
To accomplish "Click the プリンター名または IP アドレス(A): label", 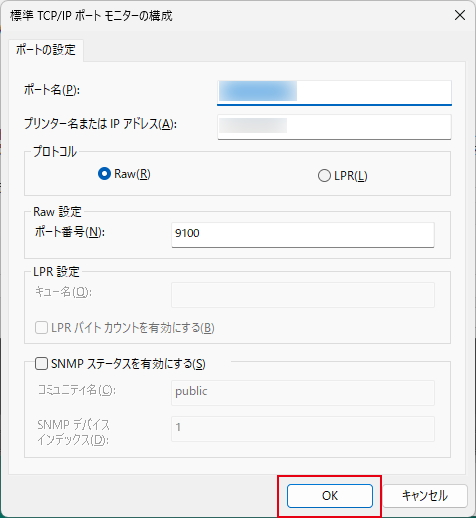I will tap(100, 124).
